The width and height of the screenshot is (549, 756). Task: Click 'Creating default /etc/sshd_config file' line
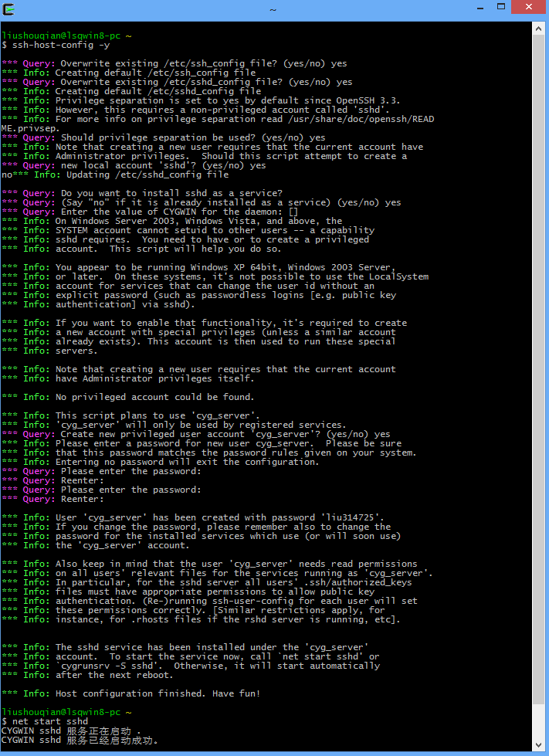coord(131,91)
